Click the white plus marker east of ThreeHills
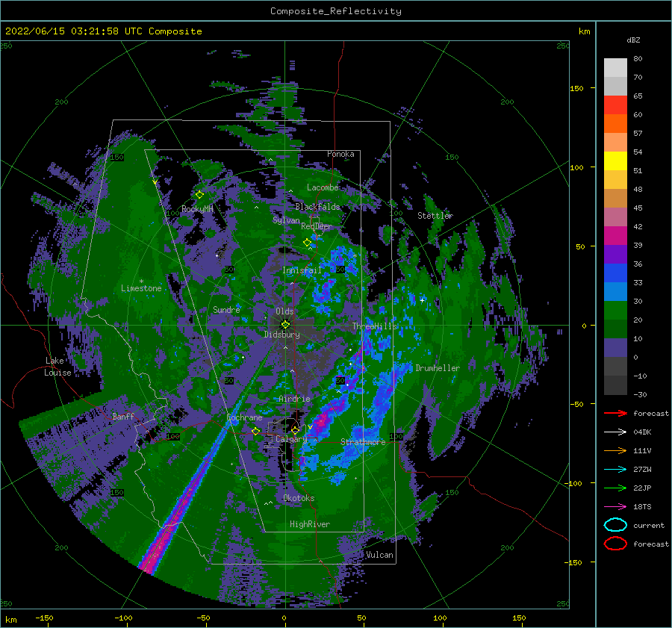The width and height of the screenshot is (672, 628). (x=422, y=300)
